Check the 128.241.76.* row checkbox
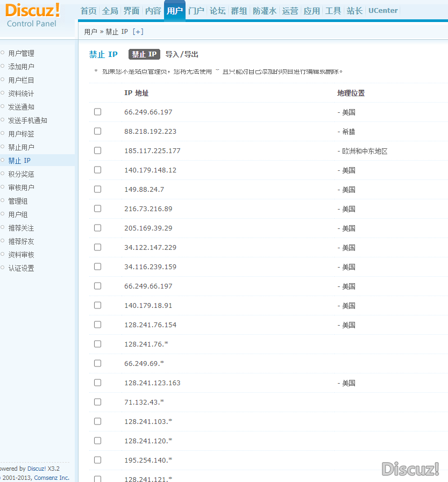 (97, 344)
